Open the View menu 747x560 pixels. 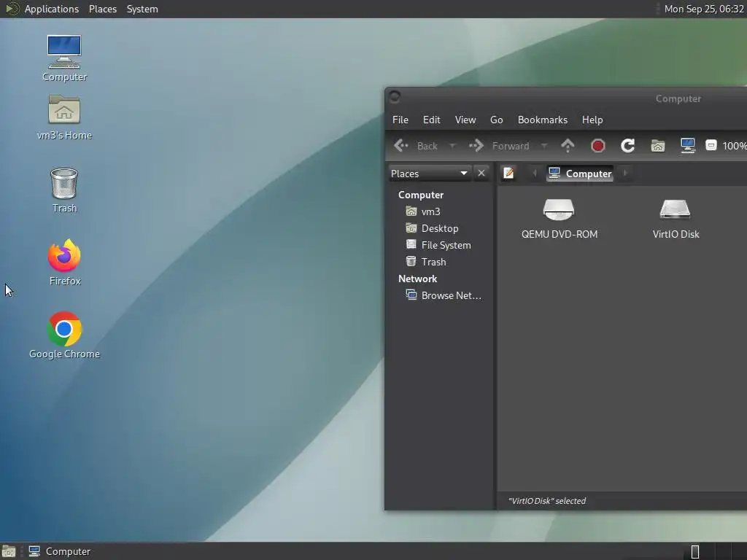tap(465, 120)
